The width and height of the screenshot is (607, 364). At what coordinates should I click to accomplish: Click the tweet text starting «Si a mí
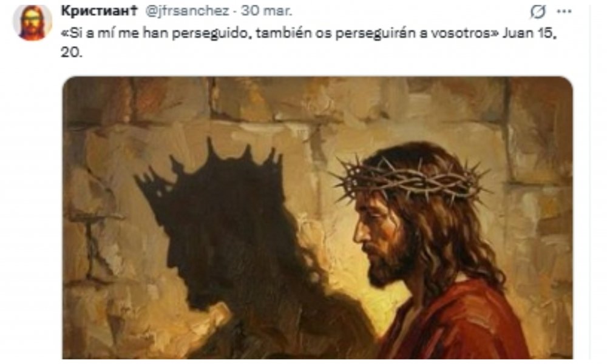pyautogui.click(x=308, y=42)
